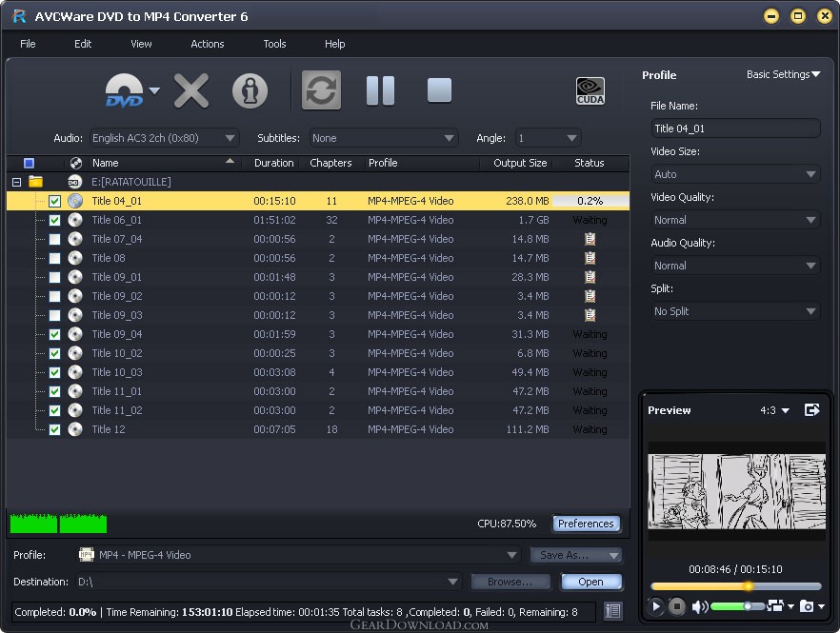Click the task log icon in status bar
This screenshot has height=633, width=840.
[613, 610]
